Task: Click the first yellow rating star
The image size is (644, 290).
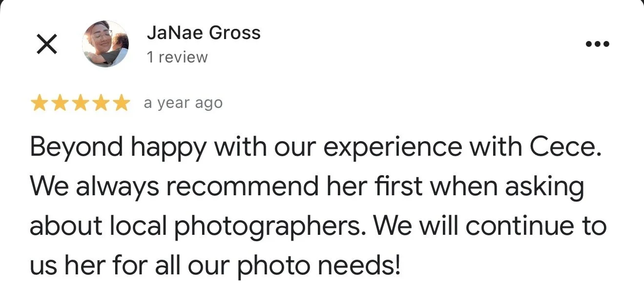Action: 40,104
